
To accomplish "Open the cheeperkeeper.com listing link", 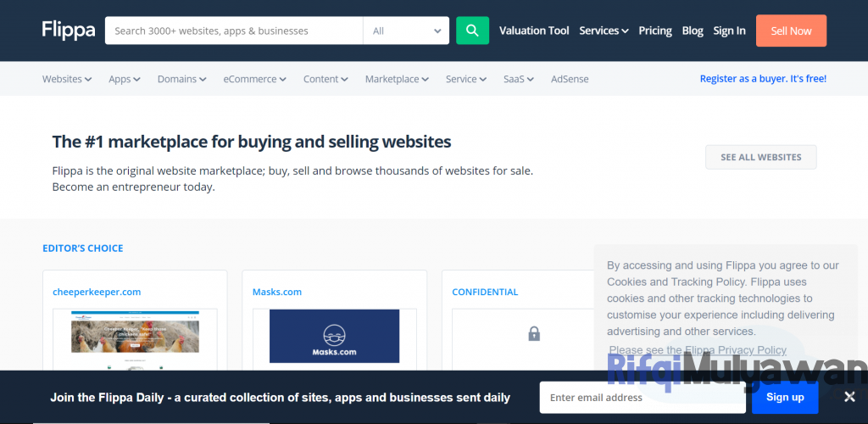I will (x=97, y=292).
